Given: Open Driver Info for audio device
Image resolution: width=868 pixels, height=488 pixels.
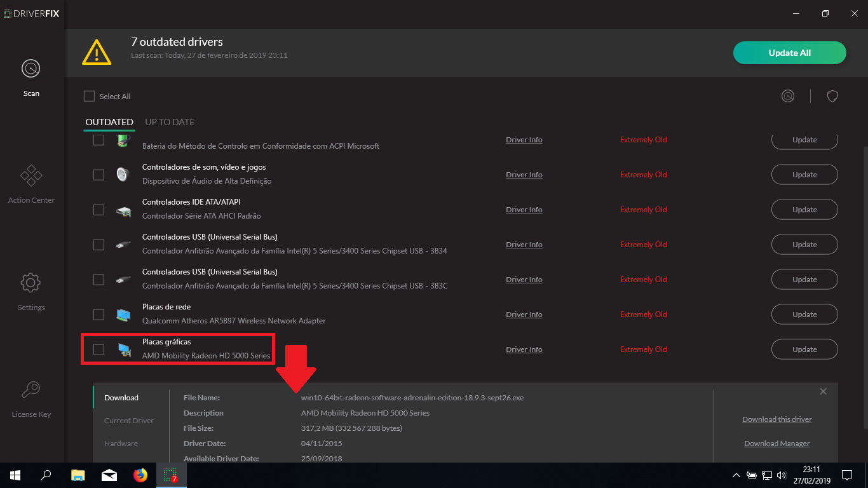Looking at the screenshot, I should click(524, 175).
